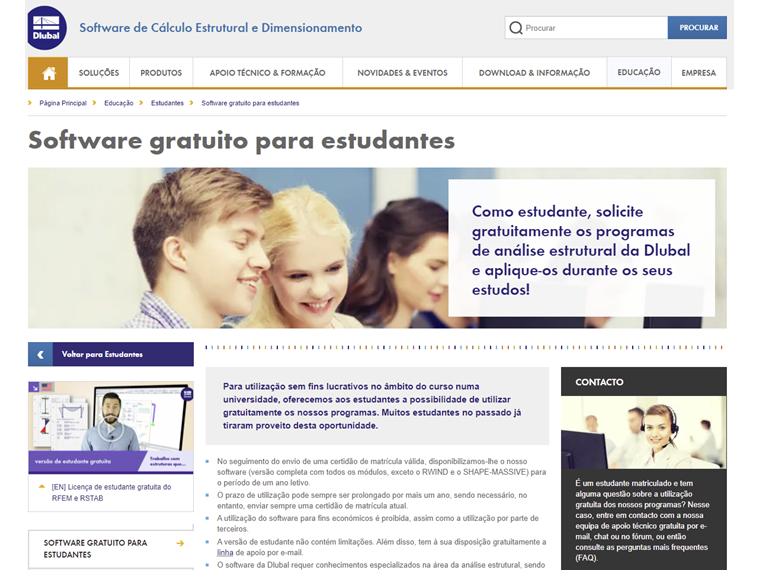Image resolution: width=760 pixels, height=570 pixels.
Task: Click the page heading 'Software gratuito para estudantes'
Action: pos(241,141)
